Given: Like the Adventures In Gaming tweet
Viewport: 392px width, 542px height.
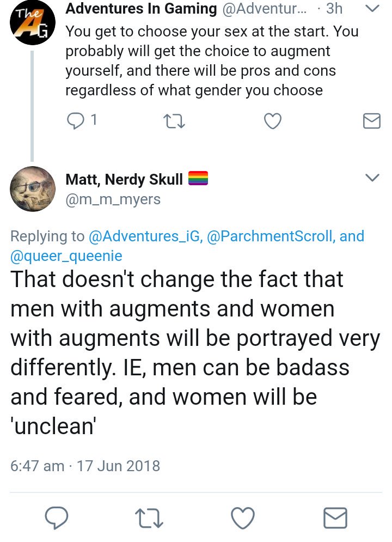Looking at the screenshot, I should click(273, 121).
